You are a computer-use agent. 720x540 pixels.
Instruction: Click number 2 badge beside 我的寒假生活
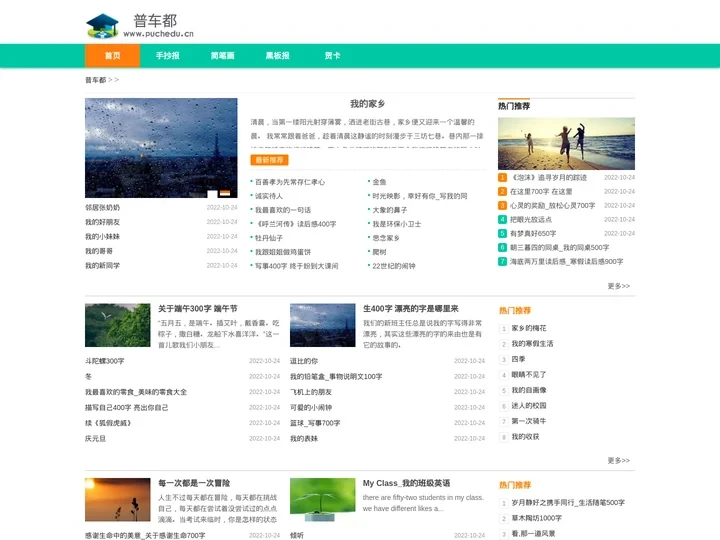click(504, 344)
